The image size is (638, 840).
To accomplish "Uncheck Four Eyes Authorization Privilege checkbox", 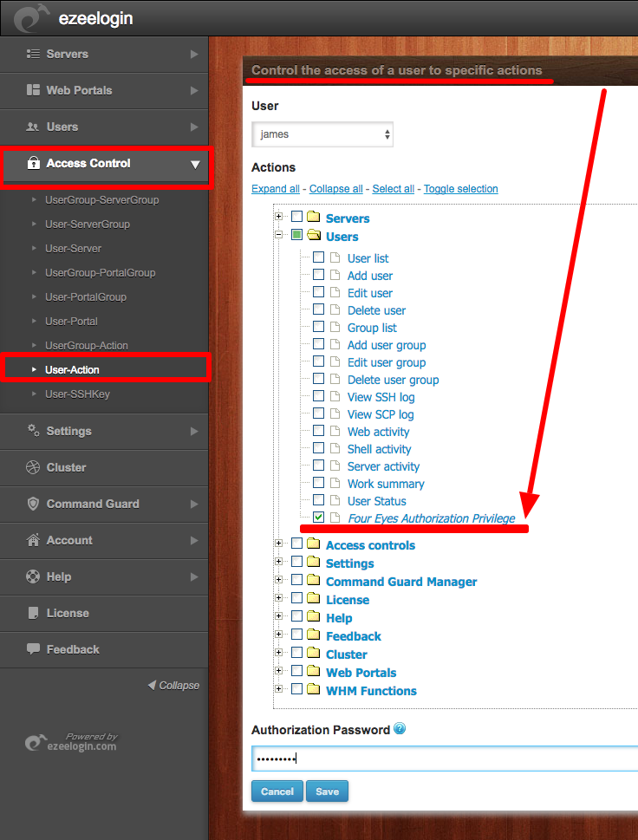I will point(318,517).
